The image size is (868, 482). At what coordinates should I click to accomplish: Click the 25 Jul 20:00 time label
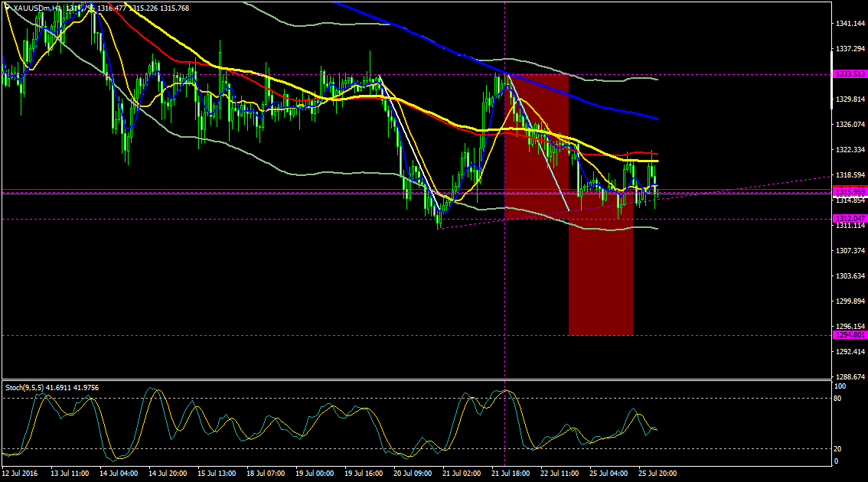click(657, 474)
